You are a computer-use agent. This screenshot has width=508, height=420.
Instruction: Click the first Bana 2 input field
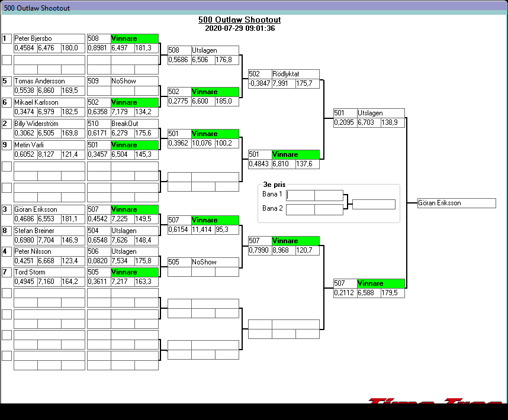(x=300, y=209)
